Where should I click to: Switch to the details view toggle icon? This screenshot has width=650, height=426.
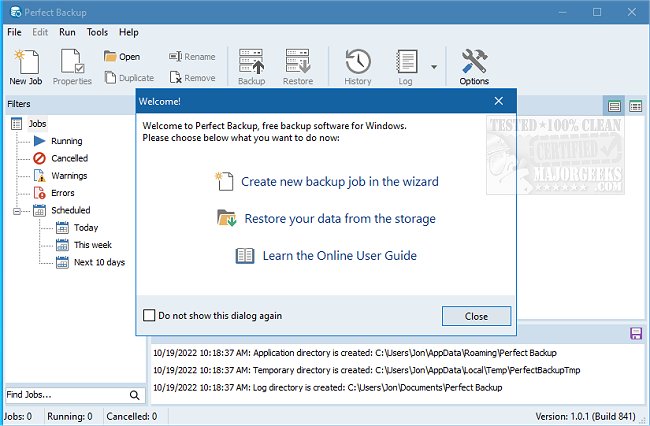pyautogui.click(x=635, y=105)
